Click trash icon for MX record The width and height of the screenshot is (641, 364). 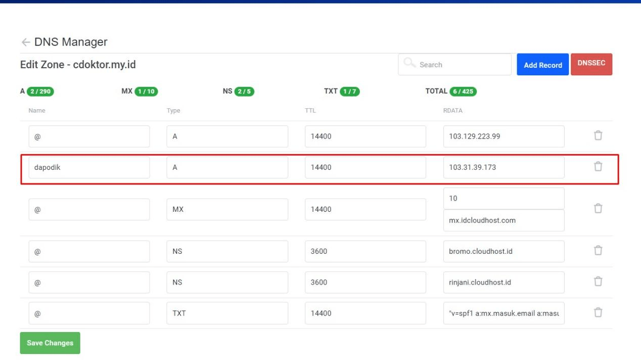coord(598,208)
